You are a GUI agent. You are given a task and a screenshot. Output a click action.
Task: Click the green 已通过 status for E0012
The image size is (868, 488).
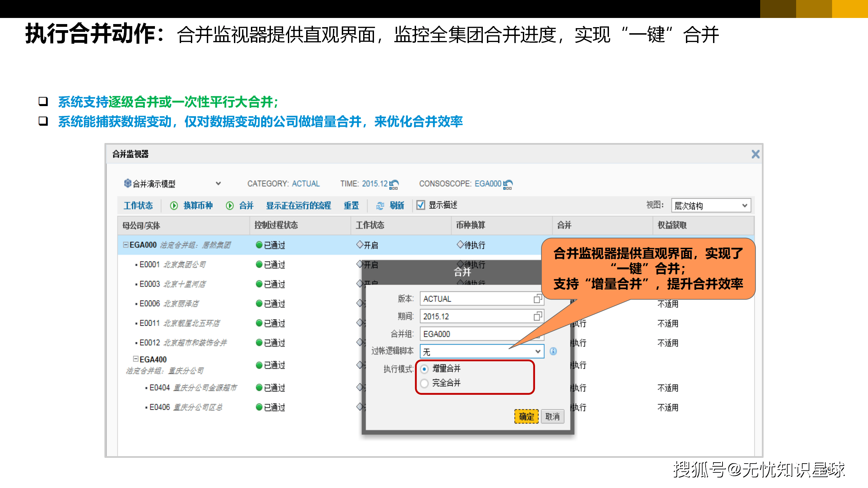click(x=271, y=343)
